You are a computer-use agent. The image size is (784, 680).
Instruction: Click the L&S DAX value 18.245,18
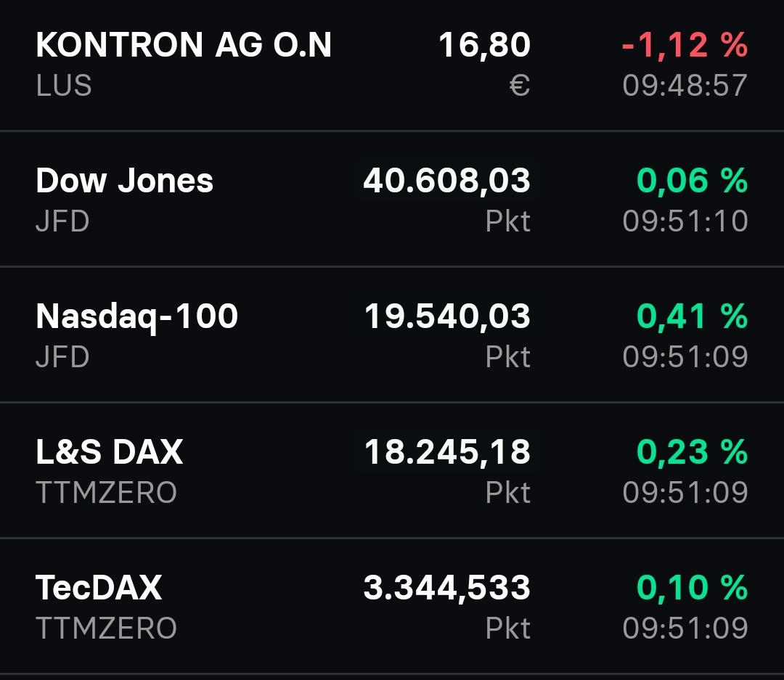[446, 451]
